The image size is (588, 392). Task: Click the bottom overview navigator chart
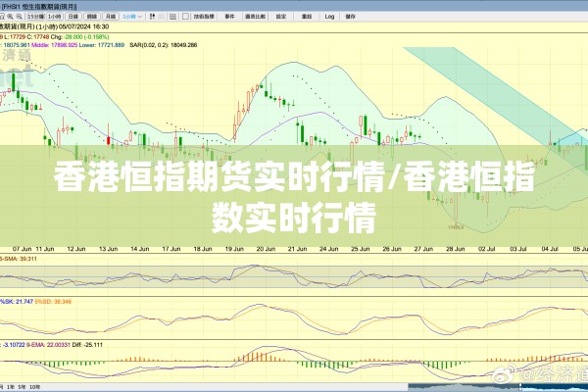498,387
